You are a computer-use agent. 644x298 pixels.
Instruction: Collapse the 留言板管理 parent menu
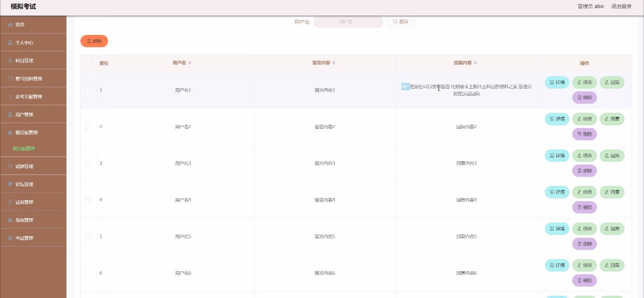(x=33, y=132)
